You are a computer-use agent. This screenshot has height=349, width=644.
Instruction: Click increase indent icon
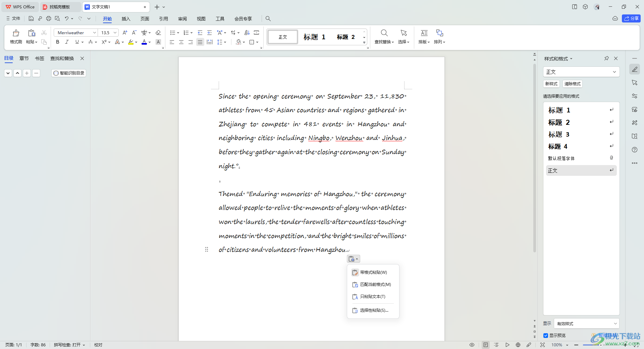[x=209, y=33]
